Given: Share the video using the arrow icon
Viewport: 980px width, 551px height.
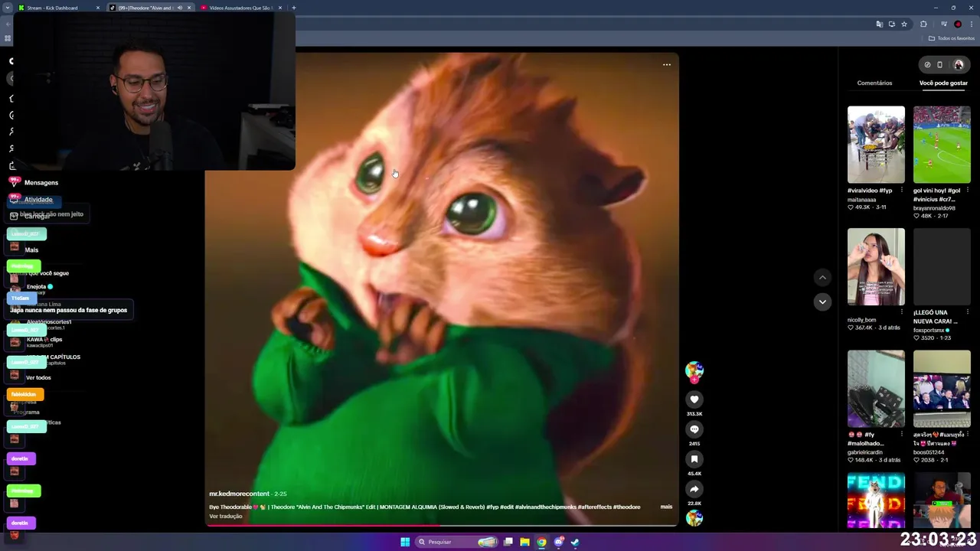Looking at the screenshot, I should point(694,489).
